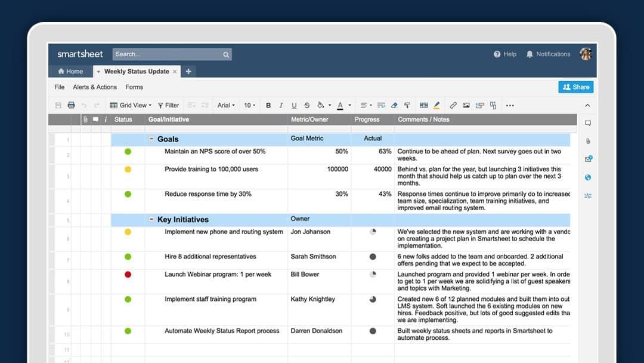Click the Share button

[576, 87]
